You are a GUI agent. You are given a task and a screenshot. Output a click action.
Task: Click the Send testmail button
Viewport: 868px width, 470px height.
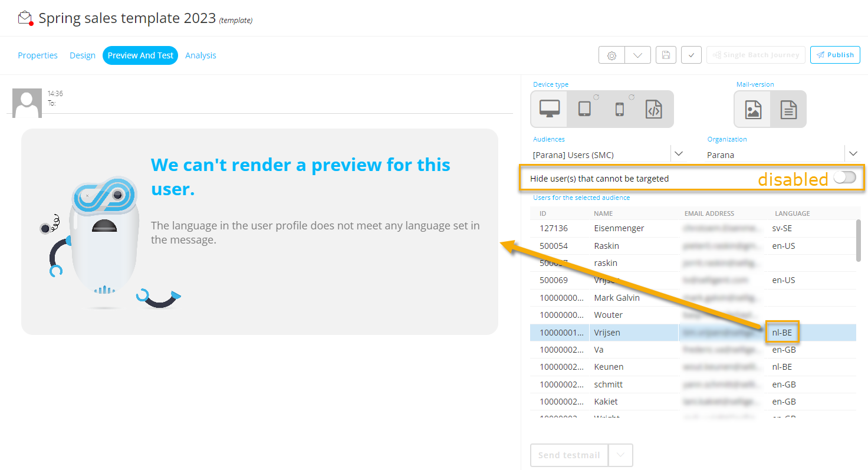569,455
